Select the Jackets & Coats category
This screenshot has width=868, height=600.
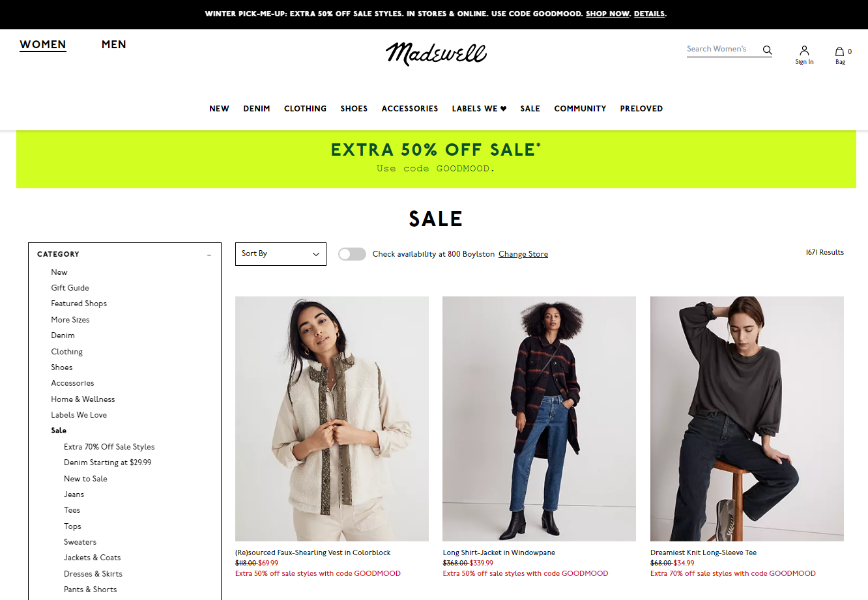(x=93, y=558)
